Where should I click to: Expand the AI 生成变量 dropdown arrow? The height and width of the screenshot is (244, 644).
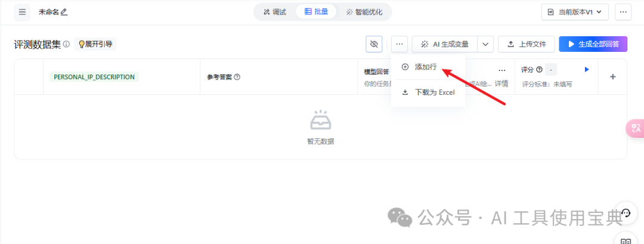click(x=485, y=44)
